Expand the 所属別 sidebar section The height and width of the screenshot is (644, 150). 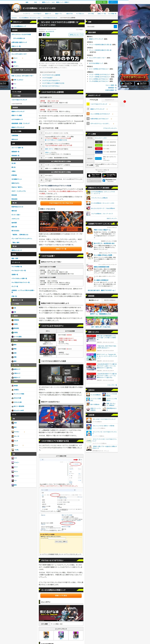coord(24,381)
